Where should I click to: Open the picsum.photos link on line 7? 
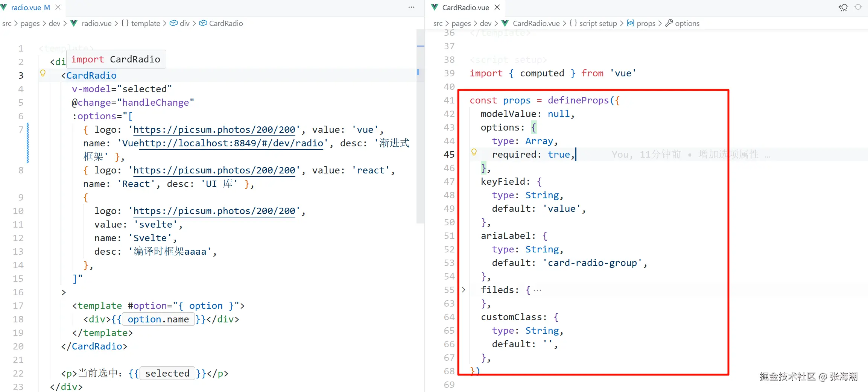tap(214, 130)
